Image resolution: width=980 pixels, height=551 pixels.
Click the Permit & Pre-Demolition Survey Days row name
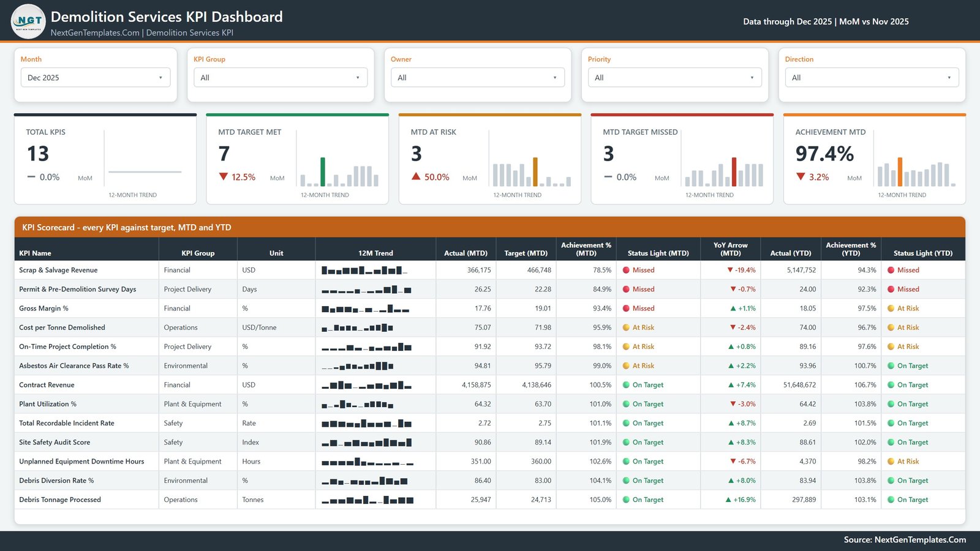(77, 289)
